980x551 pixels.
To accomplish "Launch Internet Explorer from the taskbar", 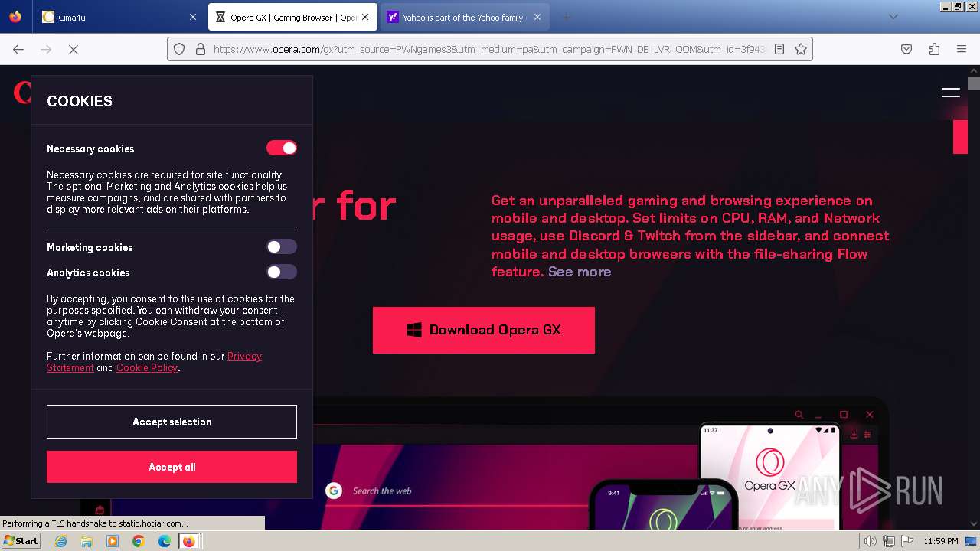I will [61, 541].
